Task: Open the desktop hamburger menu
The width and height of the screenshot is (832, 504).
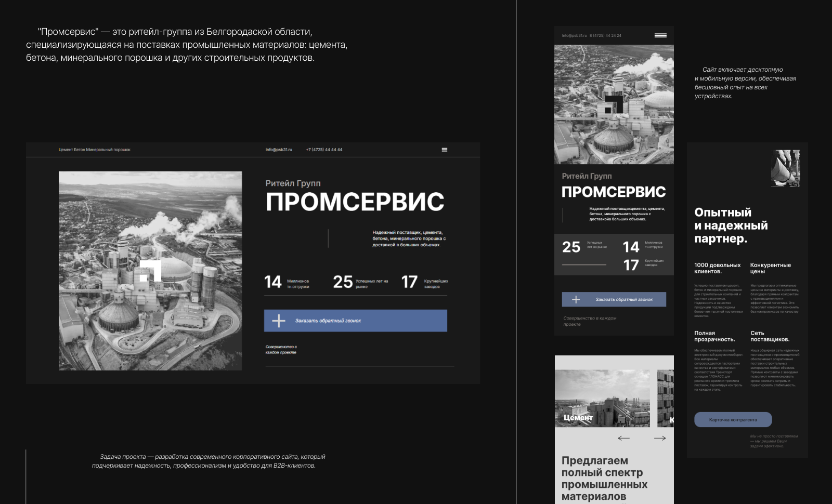Action: coord(444,149)
